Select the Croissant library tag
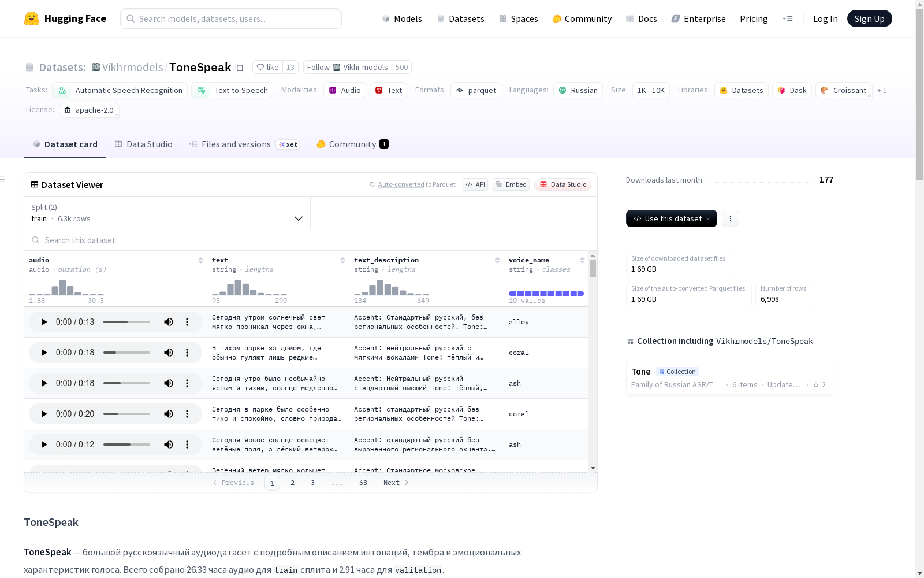Image resolution: width=924 pixels, height=578 pixels. click(x=844, y=90)
